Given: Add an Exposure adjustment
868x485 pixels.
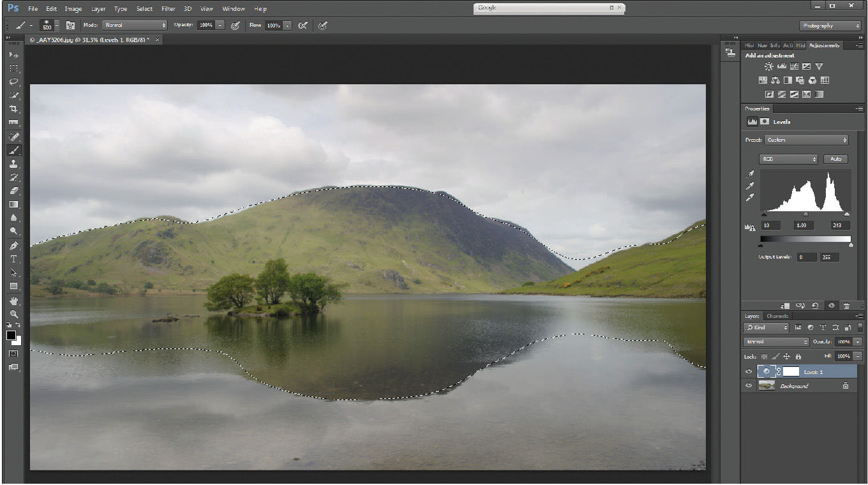Looking at the screenshot, I should [x=806, y=66].
